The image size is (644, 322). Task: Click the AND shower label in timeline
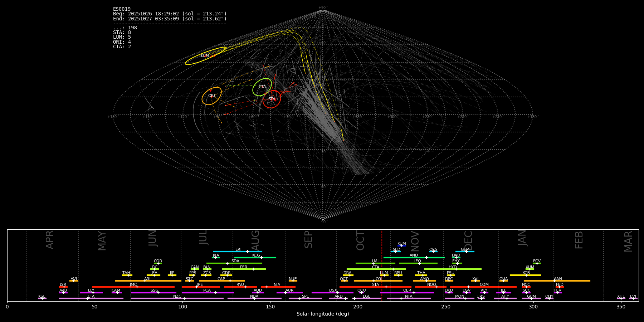pos(414,255)
